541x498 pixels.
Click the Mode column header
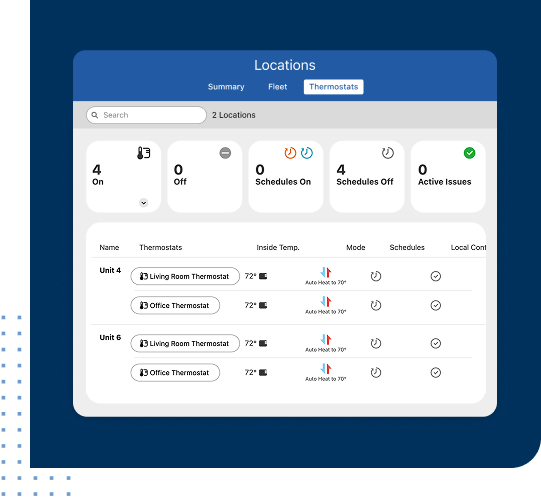[356, 247]
